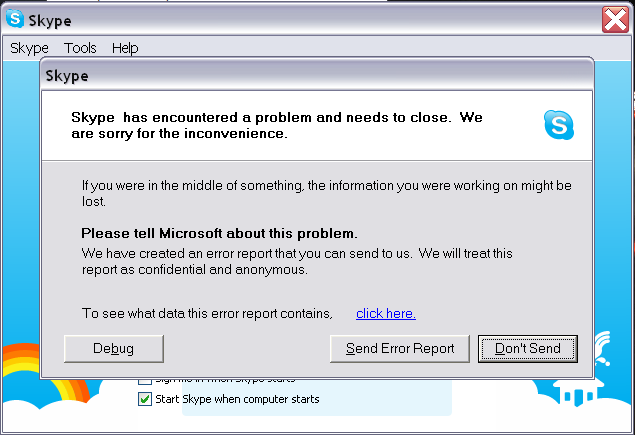Click the Debug button
This screenshot has height=435, width=635.
click(114, 348)
